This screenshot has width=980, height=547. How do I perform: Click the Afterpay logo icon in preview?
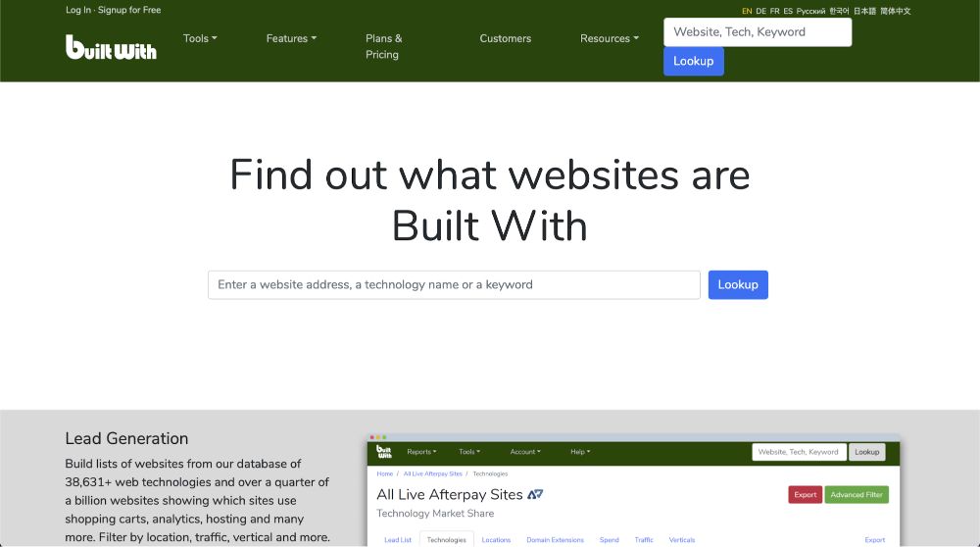pyautogui.click(x=535, y=494)
